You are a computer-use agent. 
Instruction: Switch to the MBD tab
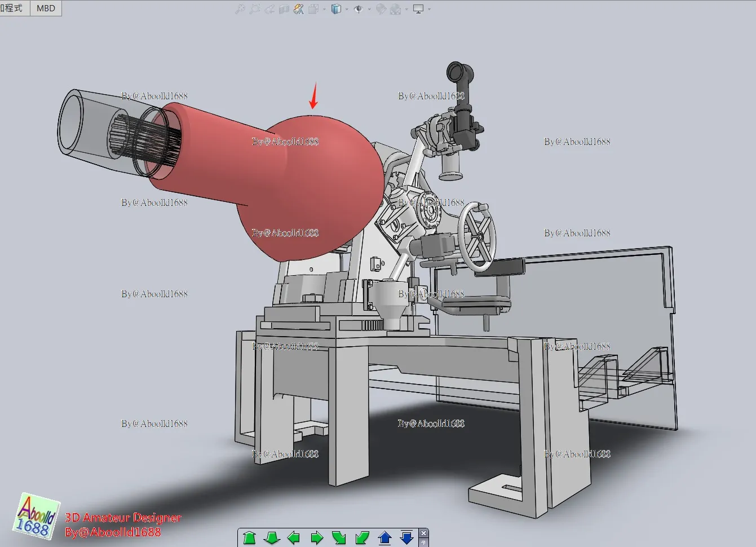point(46,8)
